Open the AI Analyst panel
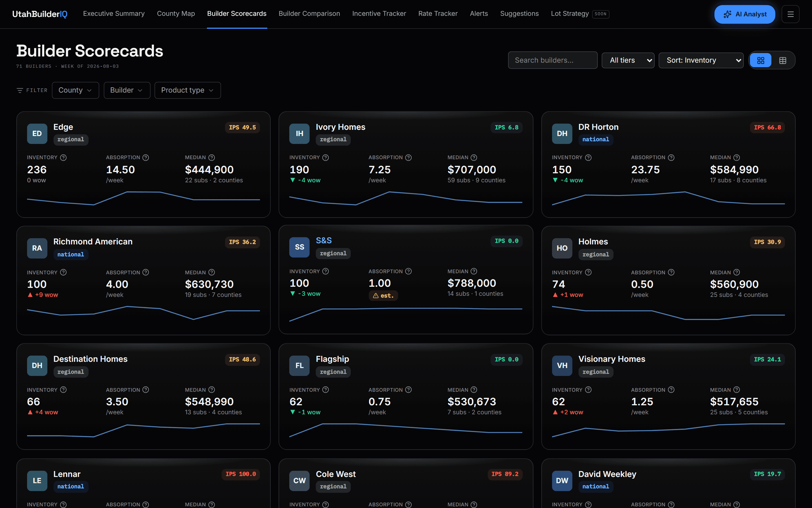This screenshot has height=508, width=812. point(745,14)
